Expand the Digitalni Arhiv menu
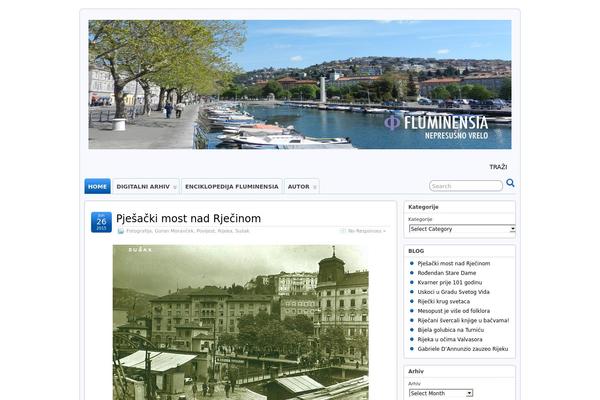The height and width of the screenshot is (400, 600). pos(146,186)
